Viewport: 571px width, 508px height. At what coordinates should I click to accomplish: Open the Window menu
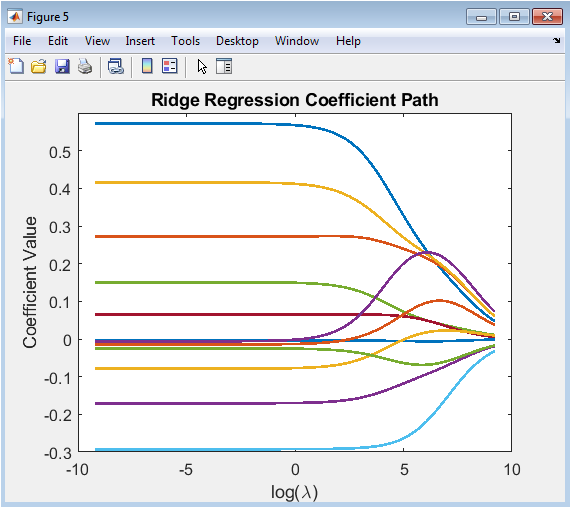[297, 41]
